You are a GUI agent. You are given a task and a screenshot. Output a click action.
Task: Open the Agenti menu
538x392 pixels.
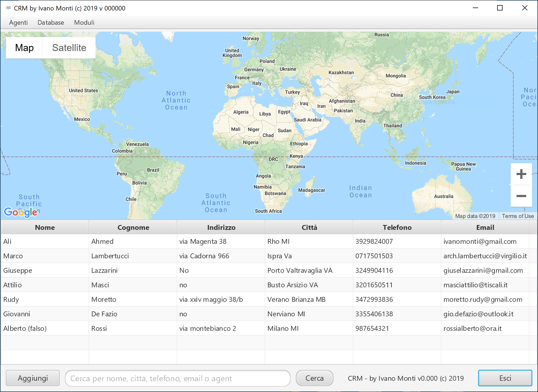(x=18, y=23)
